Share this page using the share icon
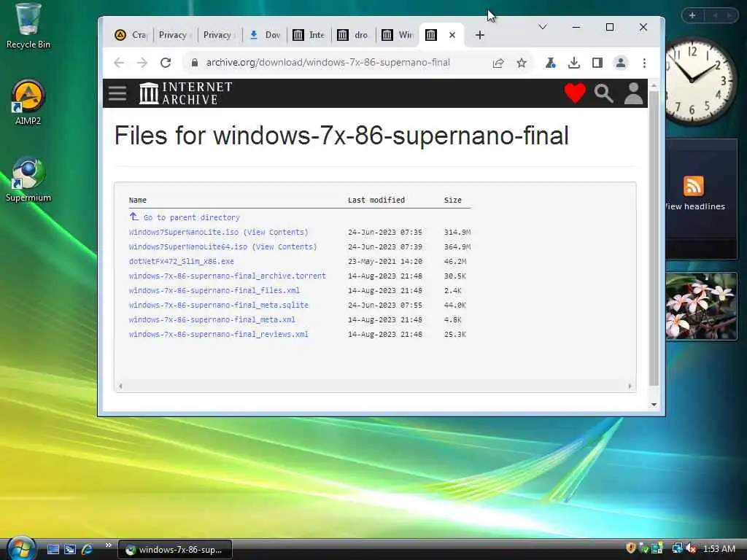747x560 pixels. [498, 63]
